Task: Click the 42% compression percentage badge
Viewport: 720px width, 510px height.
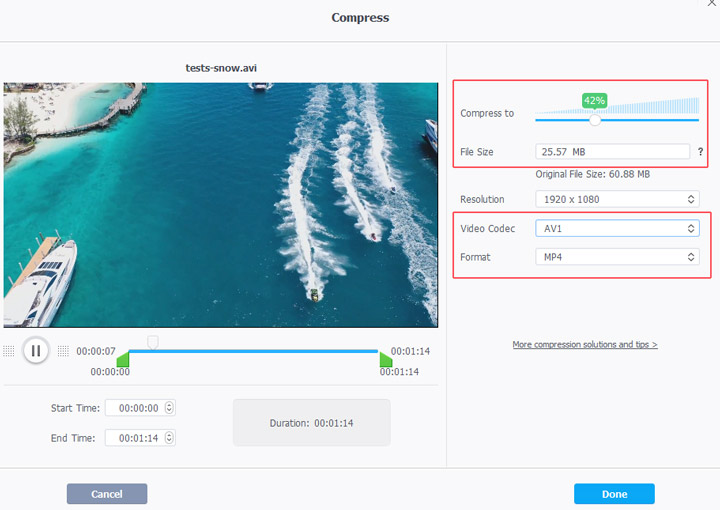Action: (x=594, y=101)
